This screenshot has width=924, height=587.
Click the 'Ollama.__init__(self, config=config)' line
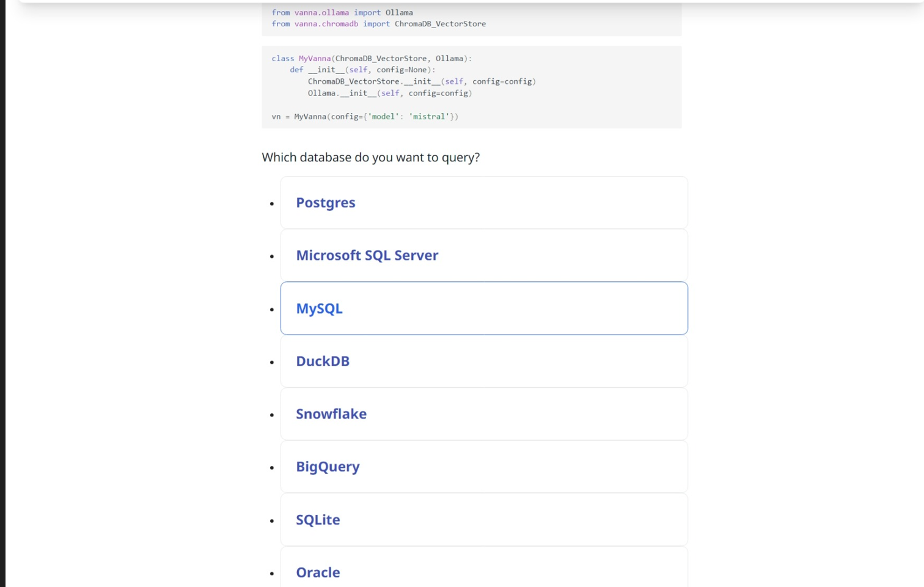coord(390,93)
